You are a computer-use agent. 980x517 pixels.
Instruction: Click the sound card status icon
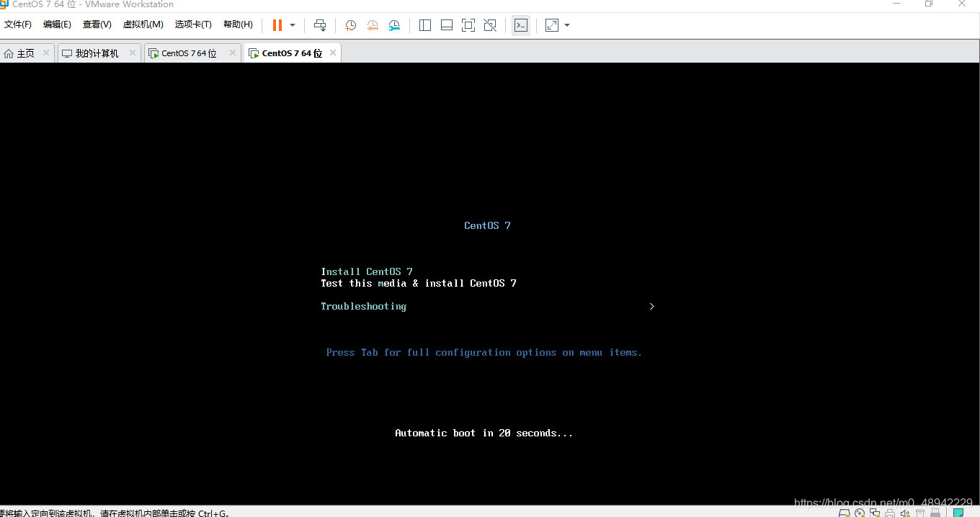pyautogui.click(x=905, y=513)
